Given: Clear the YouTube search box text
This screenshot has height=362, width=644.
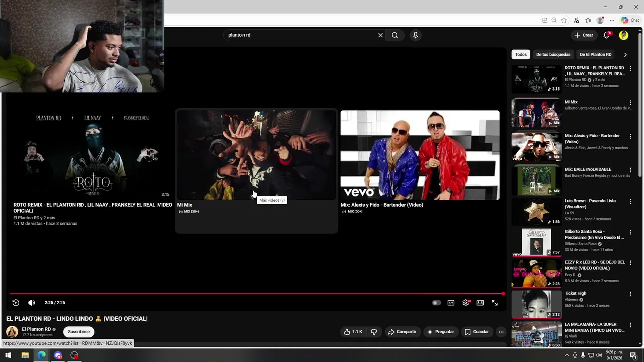Looking at the screenshot, I should [380, 35].
